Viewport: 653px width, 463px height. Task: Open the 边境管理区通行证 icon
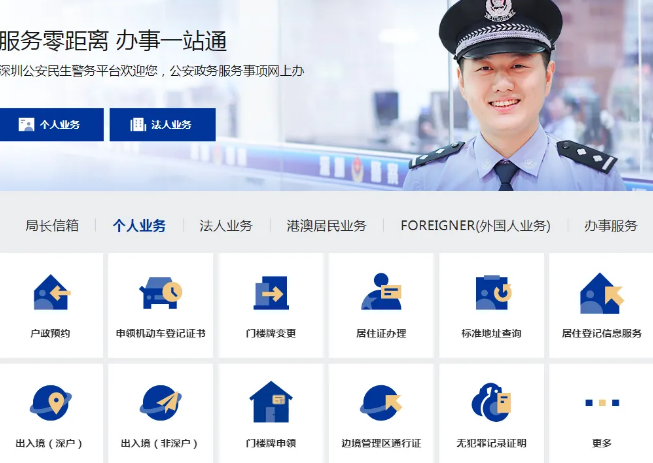(381, 403)
